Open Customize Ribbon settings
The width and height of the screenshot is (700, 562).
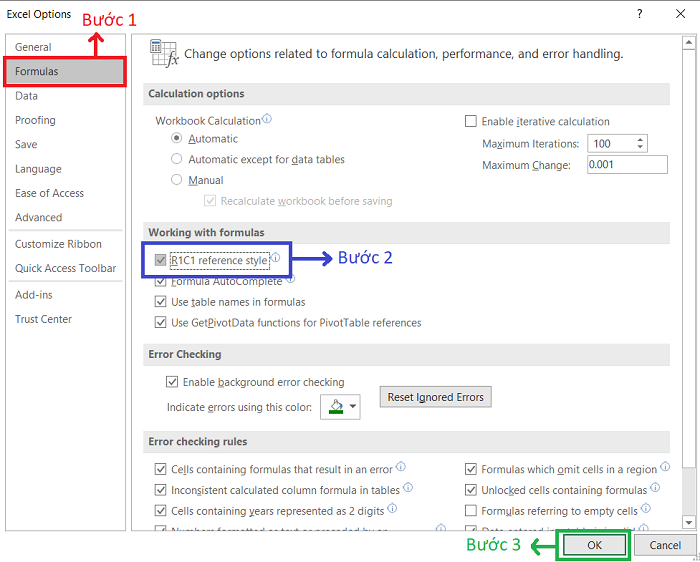click(65, 244)
